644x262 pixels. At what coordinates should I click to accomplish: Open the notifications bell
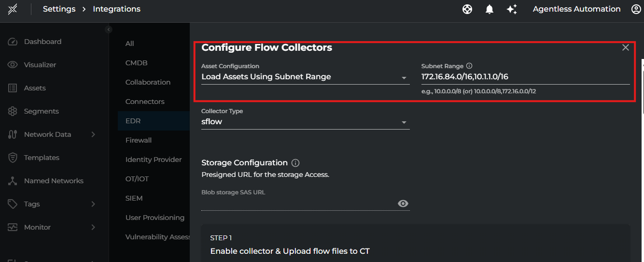click(490, 9)
